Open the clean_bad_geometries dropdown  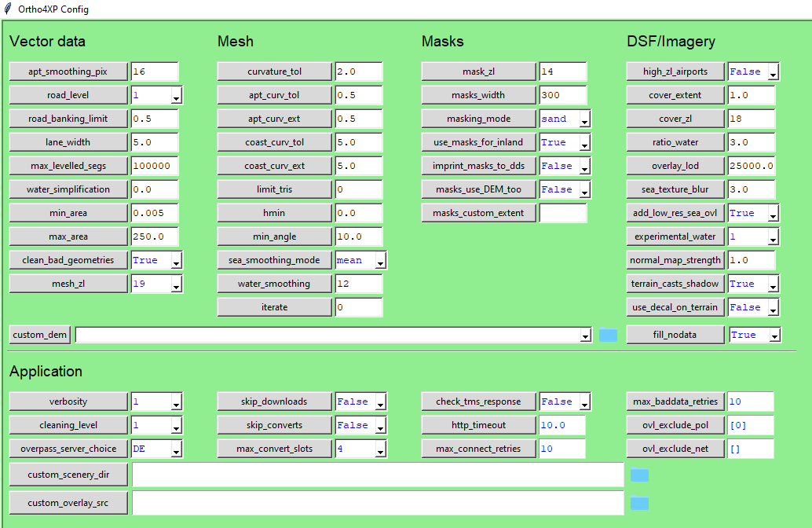pos(176,261)
